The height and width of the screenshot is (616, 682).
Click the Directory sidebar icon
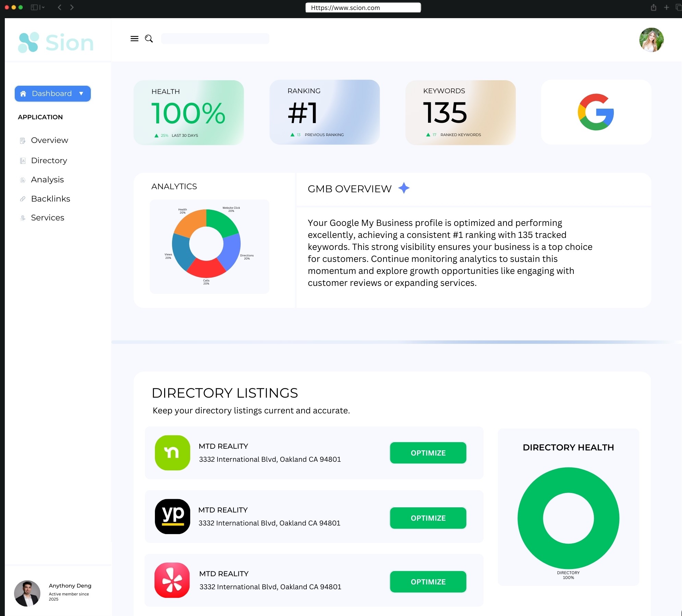coord(23,161)
